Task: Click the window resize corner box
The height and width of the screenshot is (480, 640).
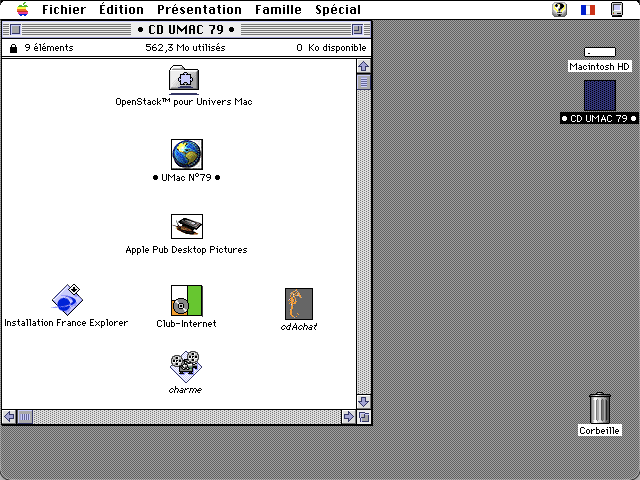Action: pyautogui.click(x=364, y=417)
